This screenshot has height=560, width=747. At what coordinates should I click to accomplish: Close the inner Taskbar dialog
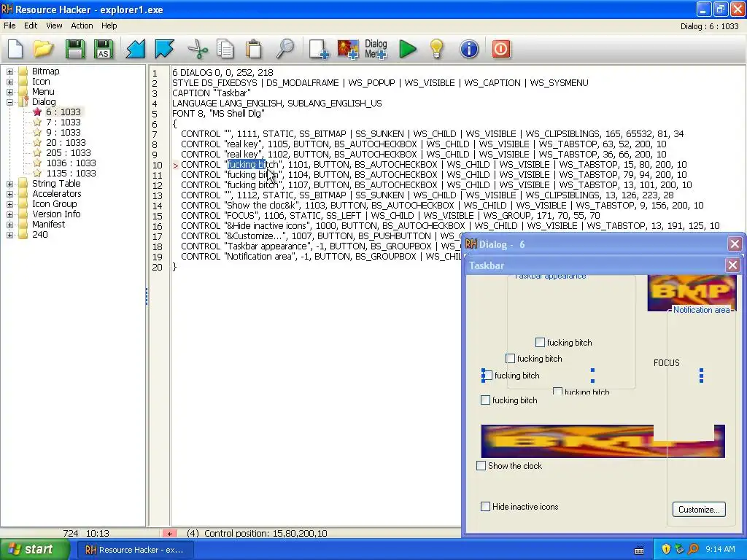[x=732, y=265]
